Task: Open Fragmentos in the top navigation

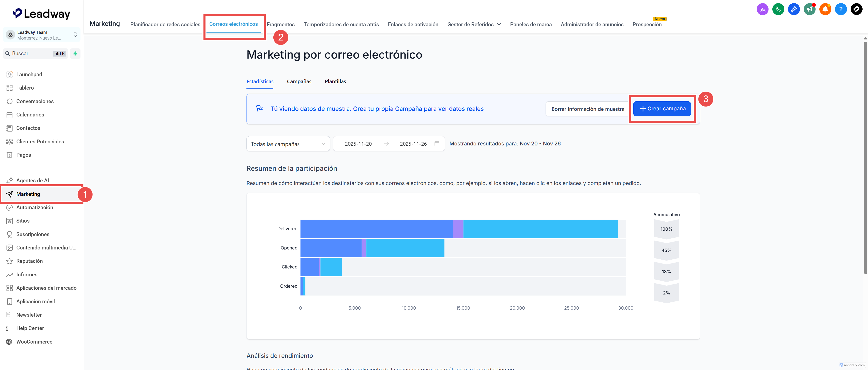Action: point(280,24)
